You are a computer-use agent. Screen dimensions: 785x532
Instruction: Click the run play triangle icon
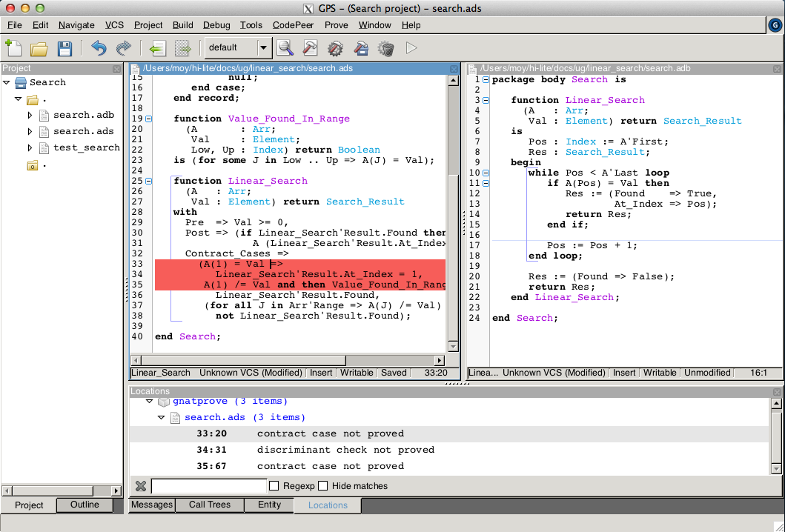[x=411, y=48]
